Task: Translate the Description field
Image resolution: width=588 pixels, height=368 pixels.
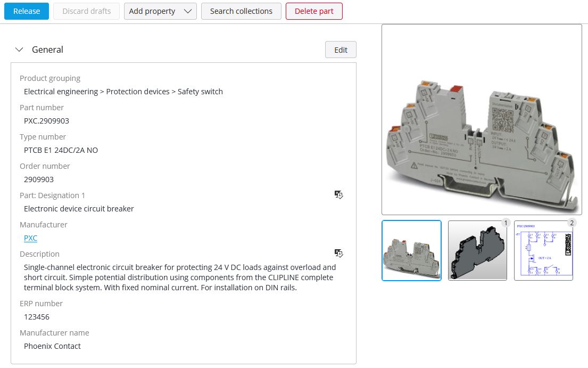Action: [338, 253]
